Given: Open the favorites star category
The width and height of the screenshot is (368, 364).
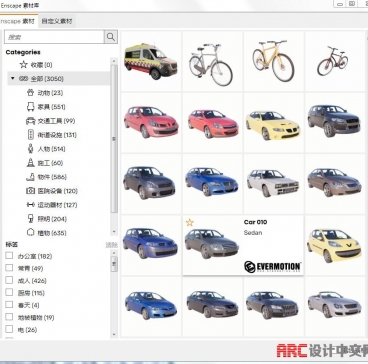Looking at the screenshot, I should point(23,65).
